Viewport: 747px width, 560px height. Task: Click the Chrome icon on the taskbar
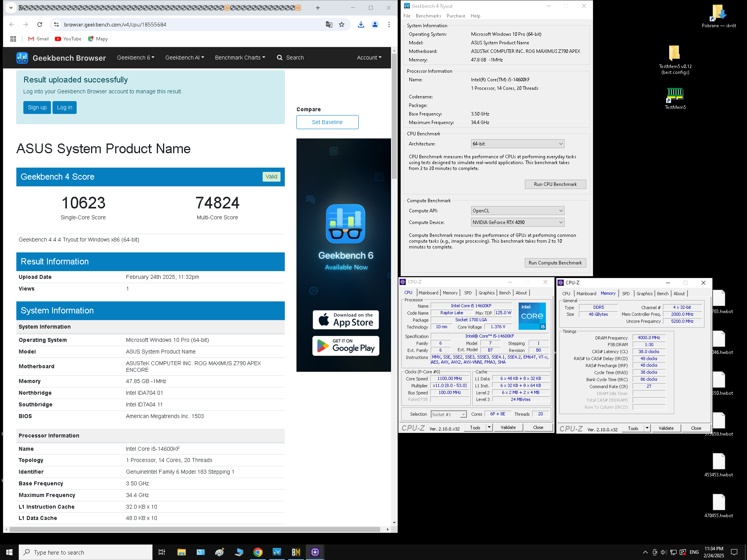pos(258,552)
